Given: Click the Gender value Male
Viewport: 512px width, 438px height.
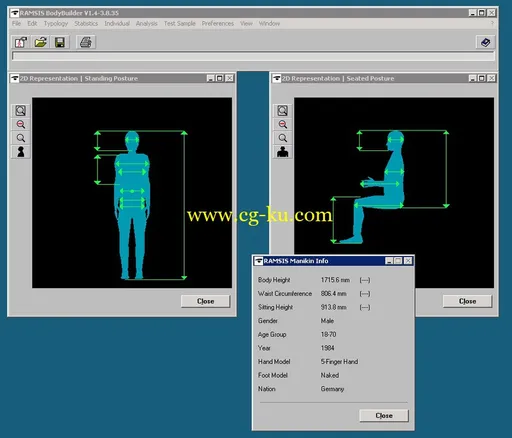Looking at the screenshot, I should pos(327,321).
